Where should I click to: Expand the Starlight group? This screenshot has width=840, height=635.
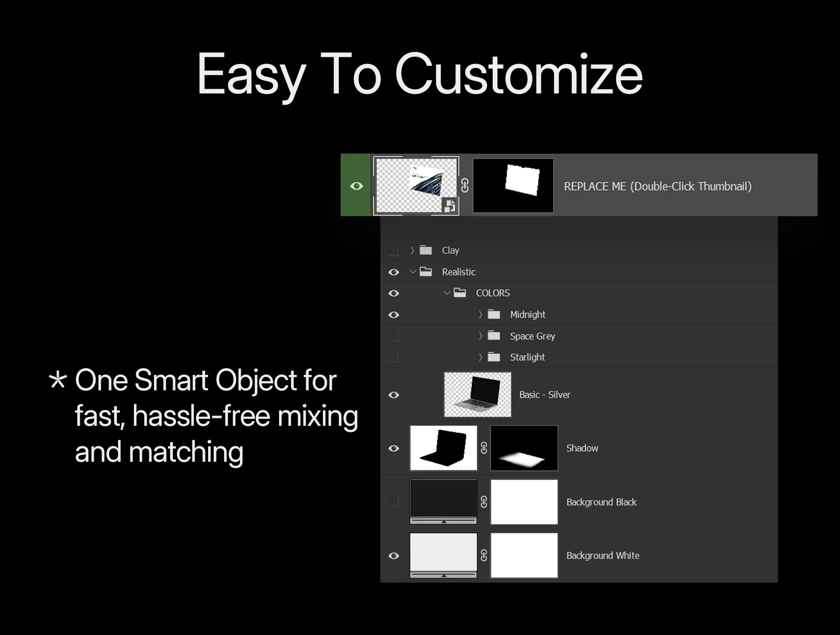tap(480, 357)
